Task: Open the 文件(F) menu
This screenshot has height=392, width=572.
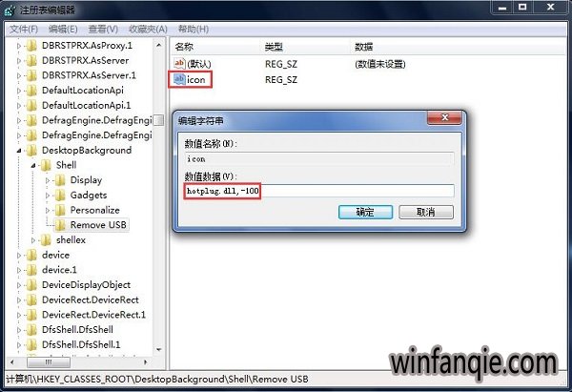Action: [x=24, y=29]
